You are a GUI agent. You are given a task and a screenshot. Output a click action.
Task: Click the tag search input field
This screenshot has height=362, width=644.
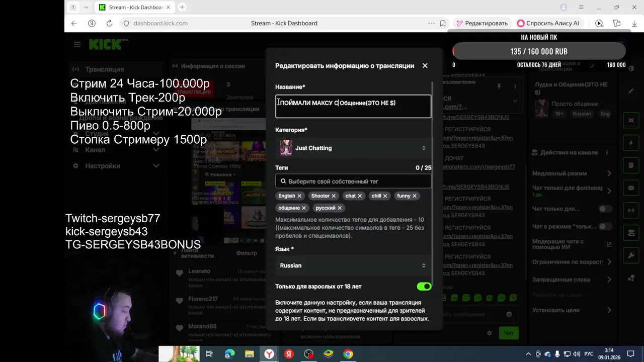(x=353, y=181)
